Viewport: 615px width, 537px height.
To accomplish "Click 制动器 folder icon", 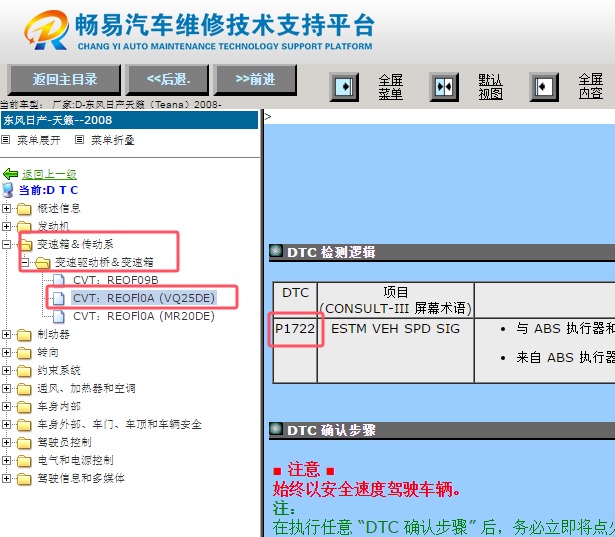I will (24, 335).
